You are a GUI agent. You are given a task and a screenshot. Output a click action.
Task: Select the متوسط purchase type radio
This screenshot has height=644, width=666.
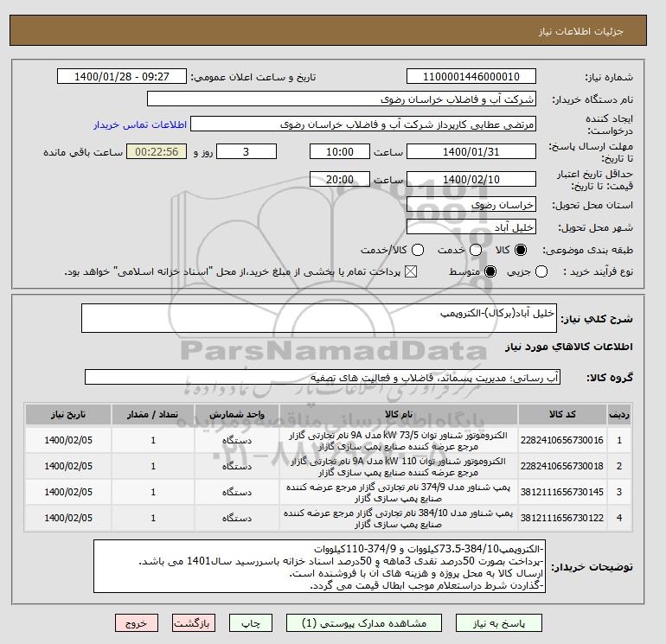pyautogui.click(x=490, y=271)
